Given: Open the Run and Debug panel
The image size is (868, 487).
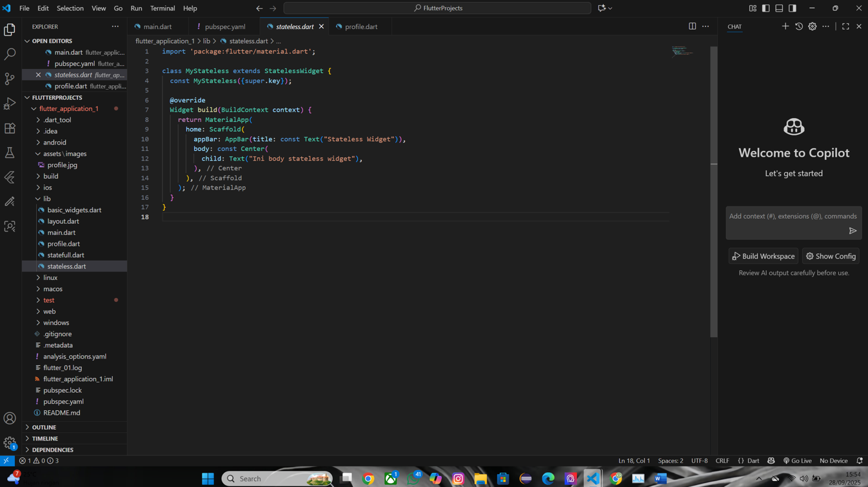Looking at the screenshot, I should pyautogui.click(x=10, y=103).
